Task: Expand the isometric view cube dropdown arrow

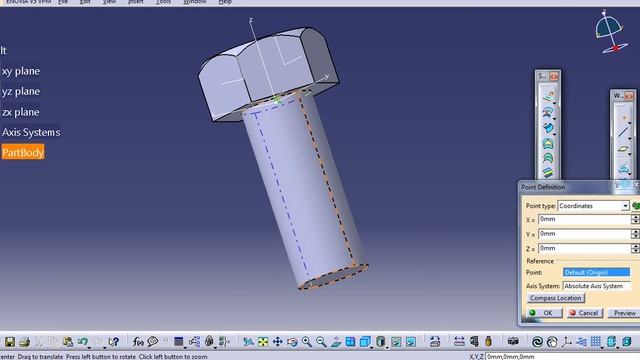Action: (372, 347)
